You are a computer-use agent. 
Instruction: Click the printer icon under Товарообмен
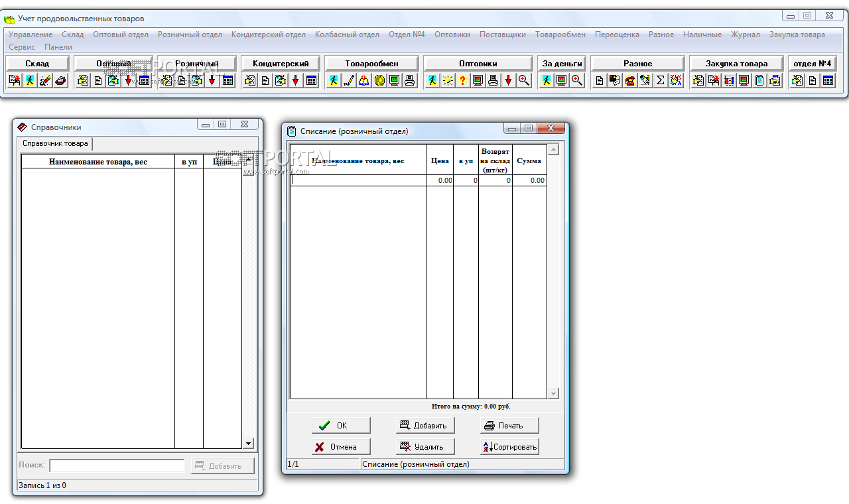pyautogui.click(x=410, y=80)
